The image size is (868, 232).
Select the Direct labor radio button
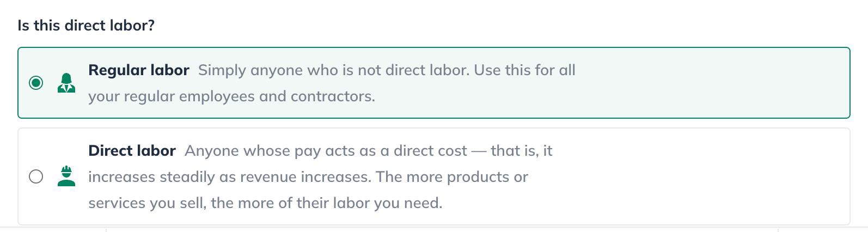(x=36, y=177)
